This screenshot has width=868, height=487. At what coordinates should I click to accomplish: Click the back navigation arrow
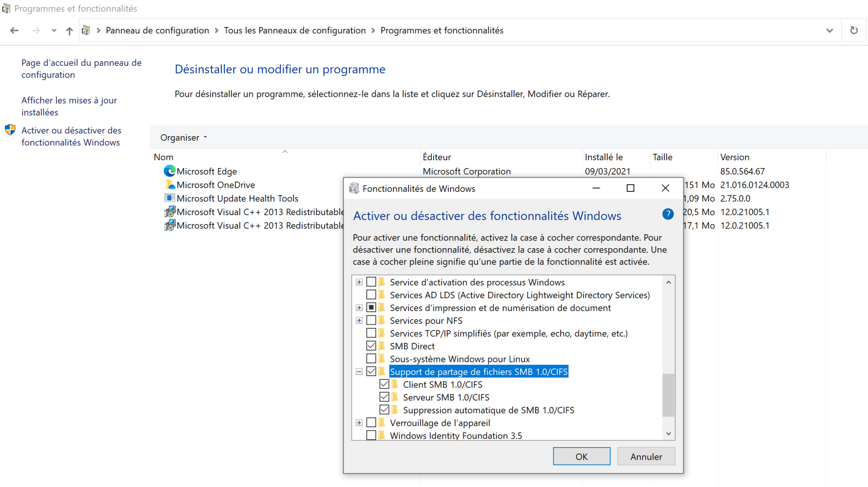pyautogui.click(x=14, y=30)
